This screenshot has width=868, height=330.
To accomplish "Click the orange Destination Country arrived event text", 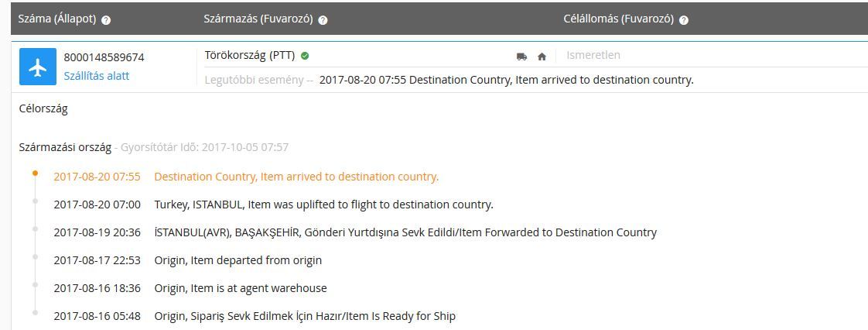I will 296,177.
